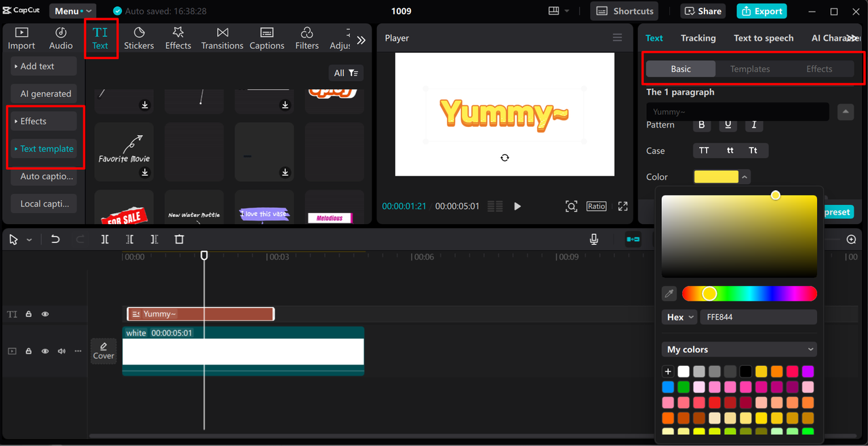
Task: Click the rotate handle below the Yummy~ text
Action: [505, 157]
